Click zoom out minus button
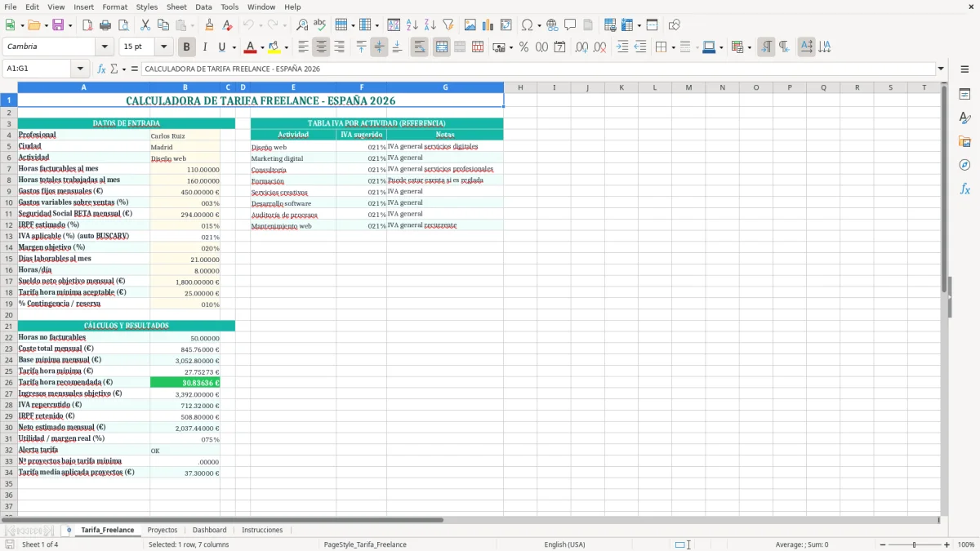Viewport: 980px width, 551px height. coord(881,544)
